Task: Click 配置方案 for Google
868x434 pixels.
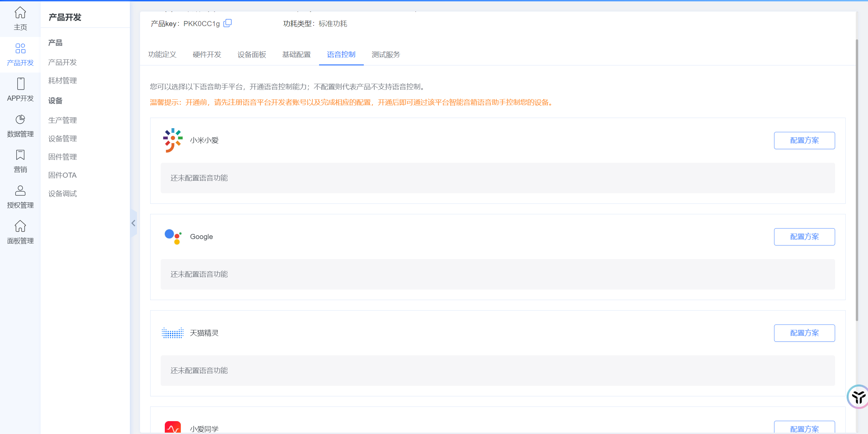Action: (804, 237)
